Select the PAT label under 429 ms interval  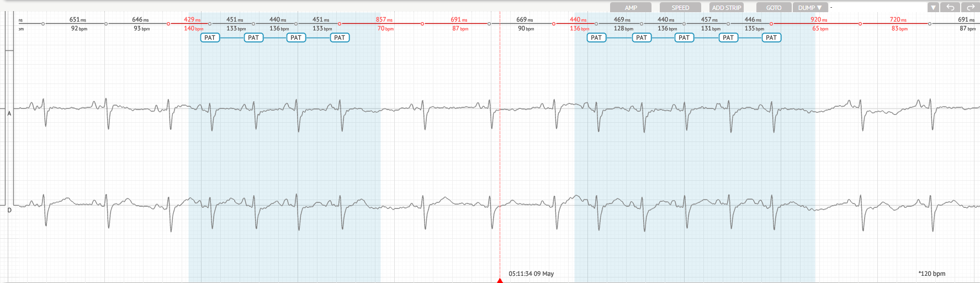[210, 38]
